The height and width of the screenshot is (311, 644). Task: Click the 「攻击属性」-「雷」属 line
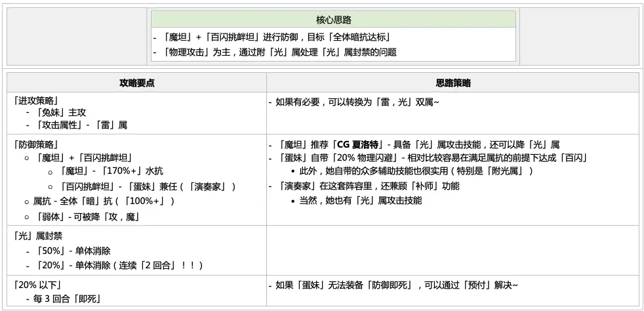coord(76,125)
